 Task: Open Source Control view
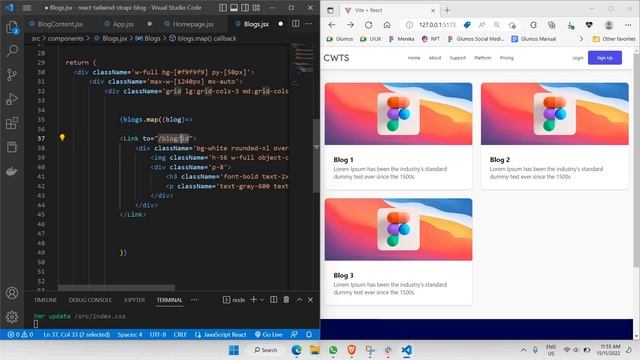[12, 75]
